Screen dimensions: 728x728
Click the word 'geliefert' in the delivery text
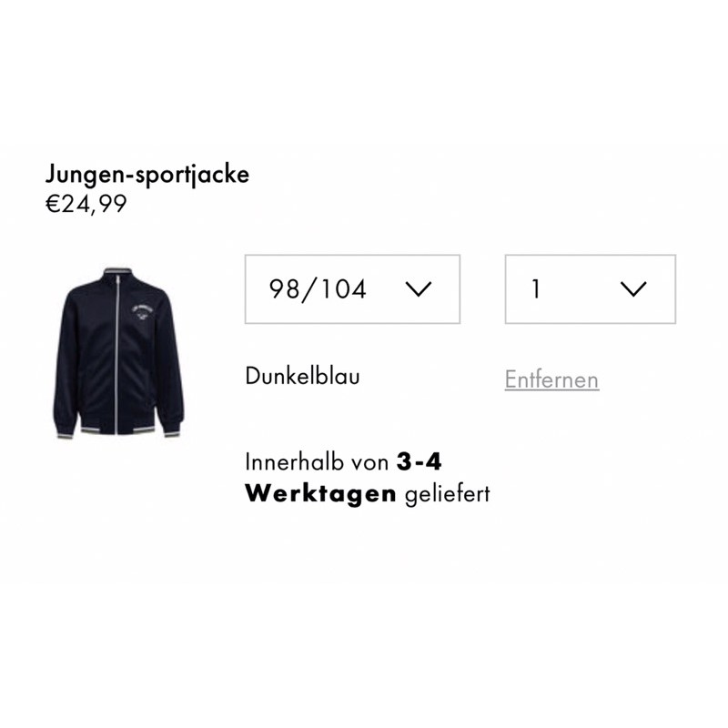coord(447,494)
